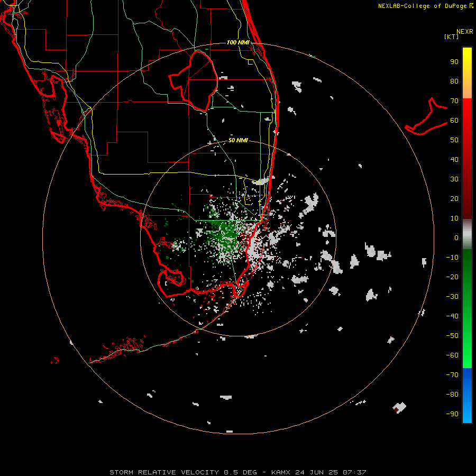Click the 10 value on the color scale

[454, 218]
